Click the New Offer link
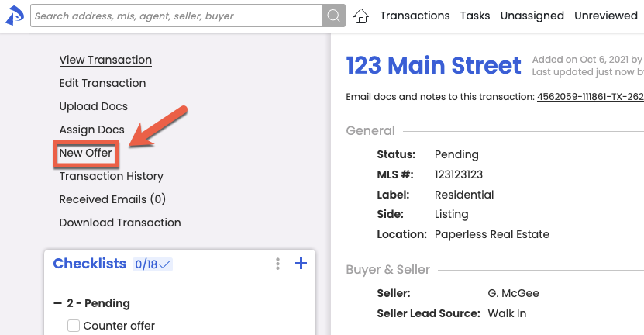The image size is (644, 335). point(85,153)
